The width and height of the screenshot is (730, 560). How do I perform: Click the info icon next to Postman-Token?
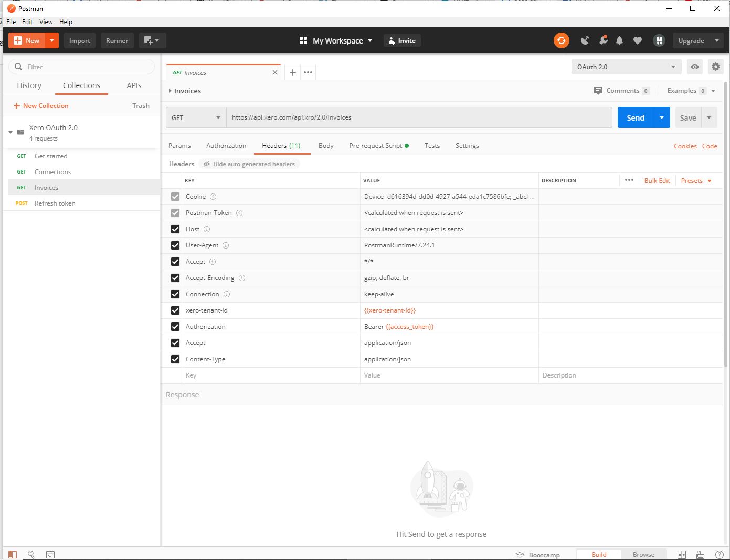point(239,213)
